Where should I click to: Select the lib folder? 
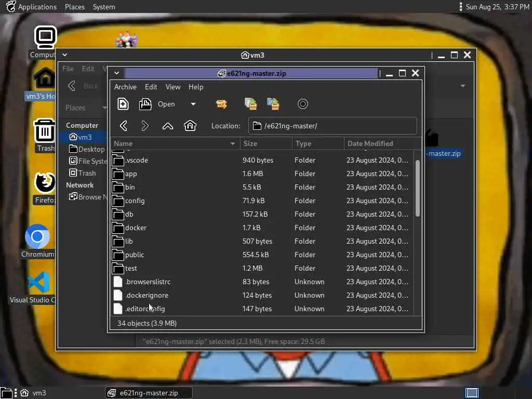tap(262, 241)
